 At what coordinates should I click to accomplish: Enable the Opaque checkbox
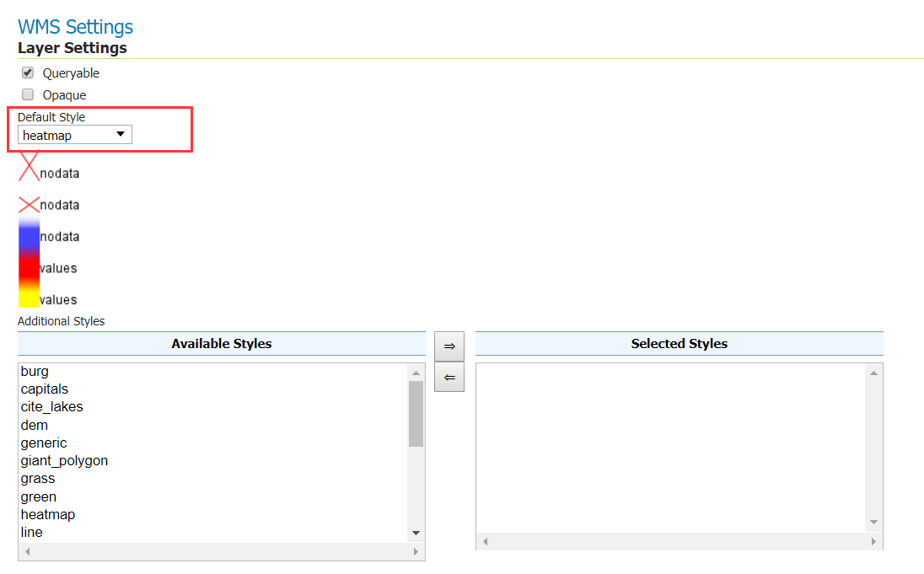tap(26, 94)
